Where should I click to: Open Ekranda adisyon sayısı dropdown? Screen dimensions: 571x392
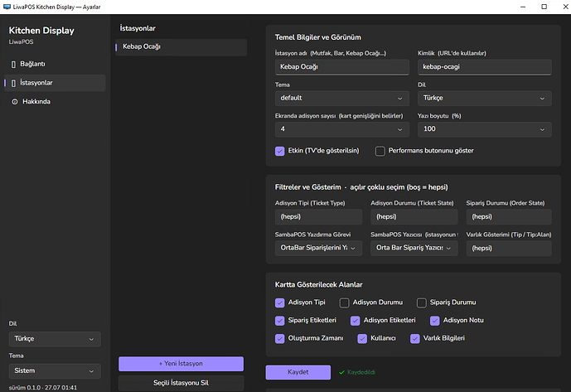point(342,129)
